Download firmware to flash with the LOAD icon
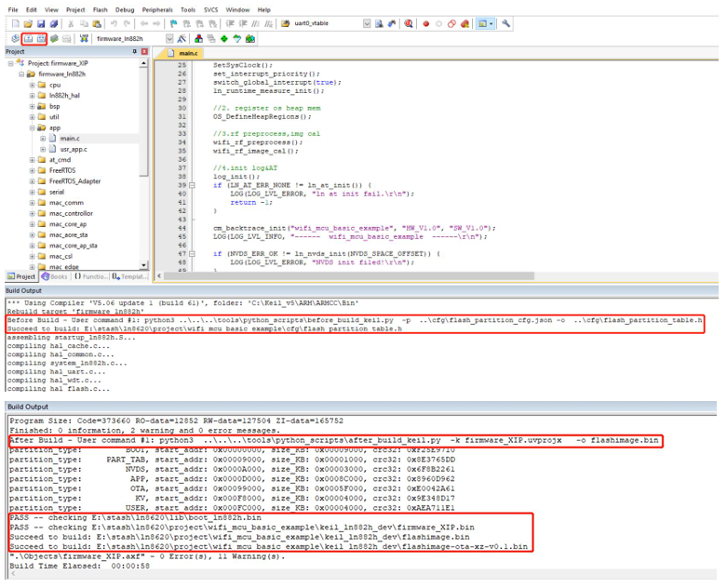 tap(84, 39)
